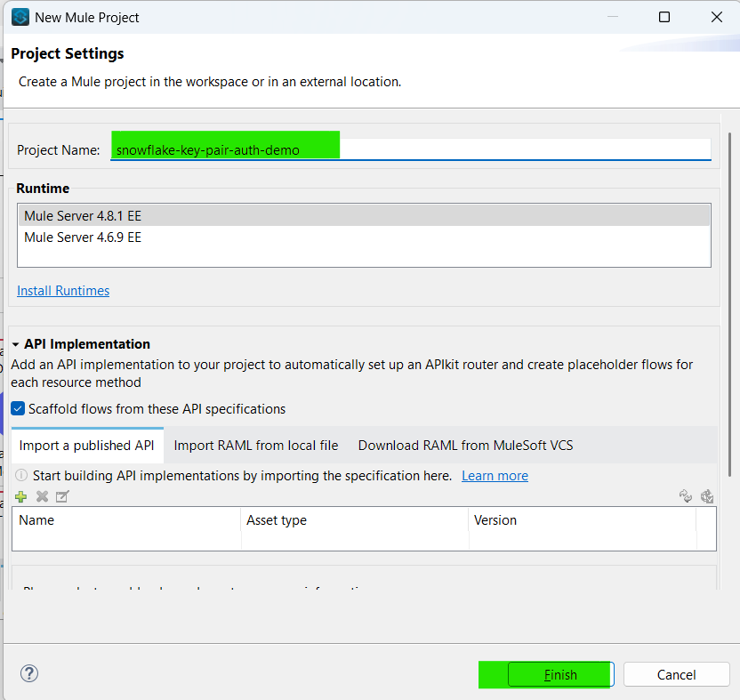Viewport: 740px width, 700px height.
Task: Switch to Import RAML from local file tab
Action: coord(256,446)
